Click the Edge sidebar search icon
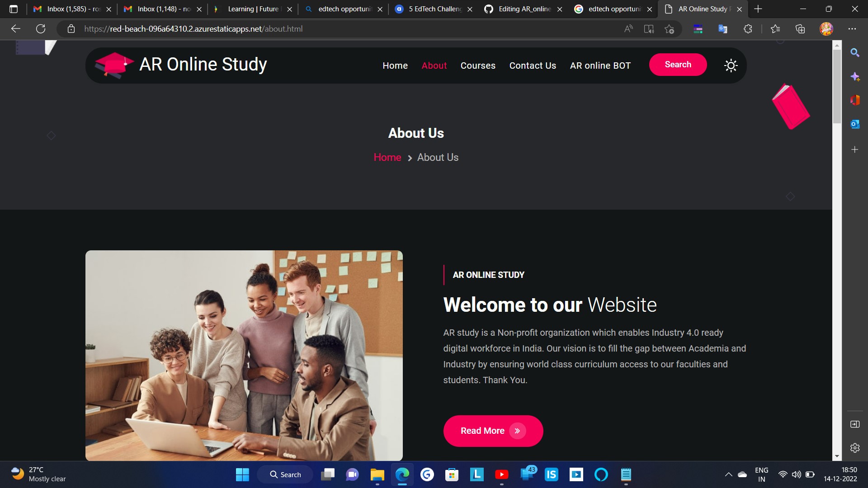The image size is (868, 488). click(854, 53)
